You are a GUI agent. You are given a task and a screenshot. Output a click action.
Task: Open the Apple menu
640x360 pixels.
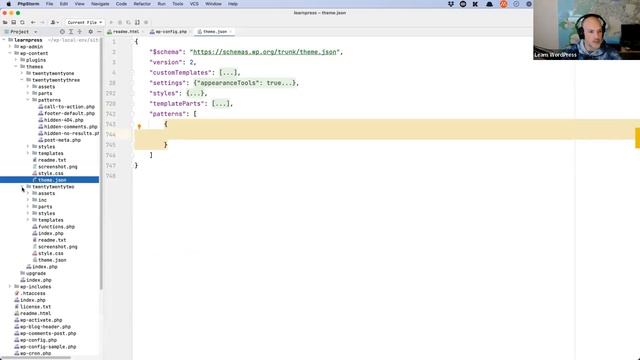[8, 4]
